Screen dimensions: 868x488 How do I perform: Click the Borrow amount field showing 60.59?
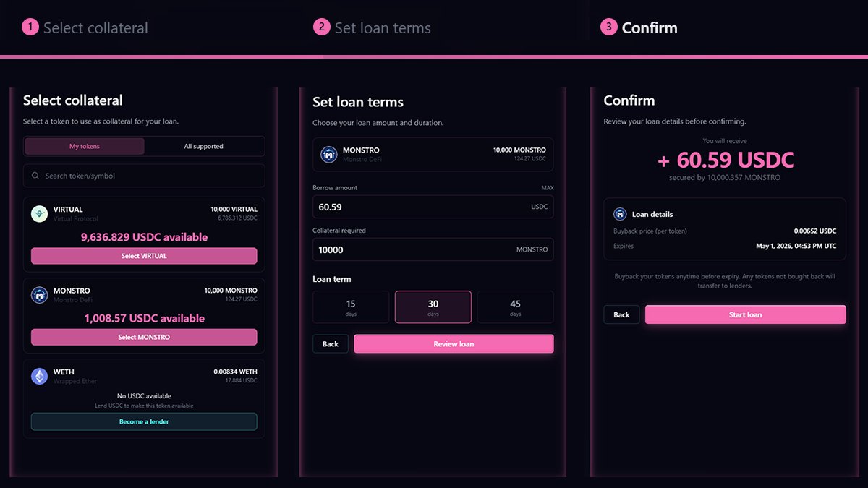pos(433,207)
